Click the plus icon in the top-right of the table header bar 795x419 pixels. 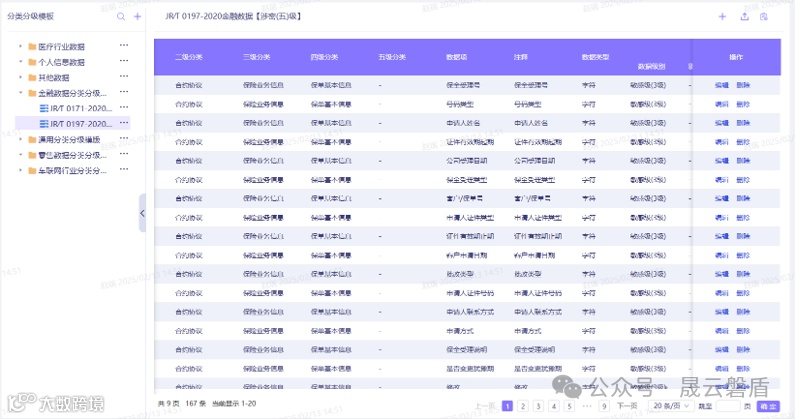click(x=722, y=16)
